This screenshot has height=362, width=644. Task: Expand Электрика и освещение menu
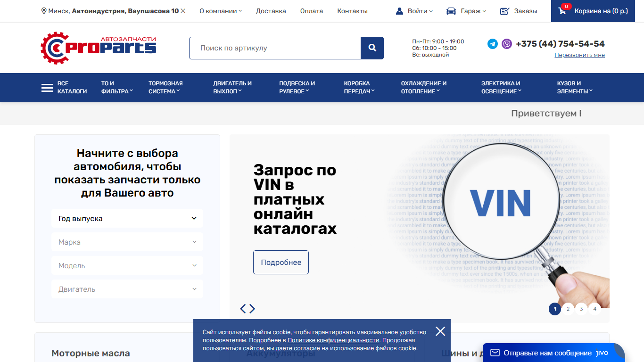click(502, 87)
